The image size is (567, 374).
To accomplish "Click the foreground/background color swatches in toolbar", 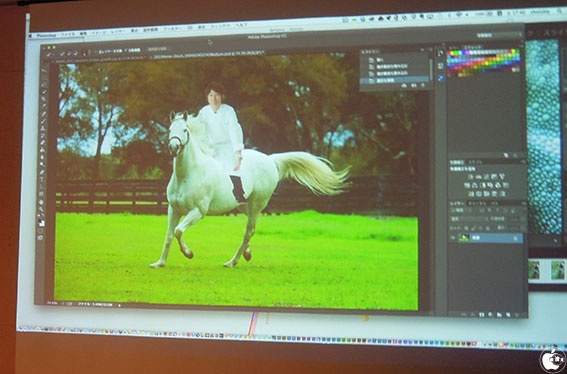I will pos(42,222).
